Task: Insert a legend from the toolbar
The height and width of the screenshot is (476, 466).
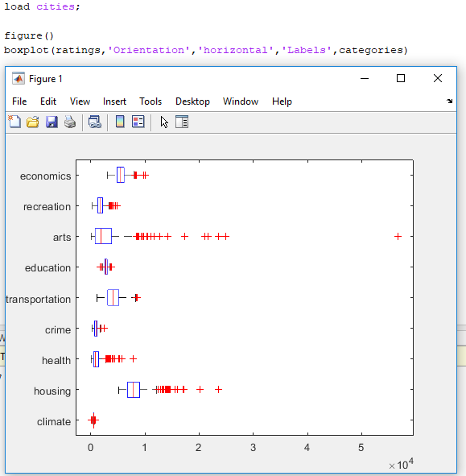Action: click(138, 122)
